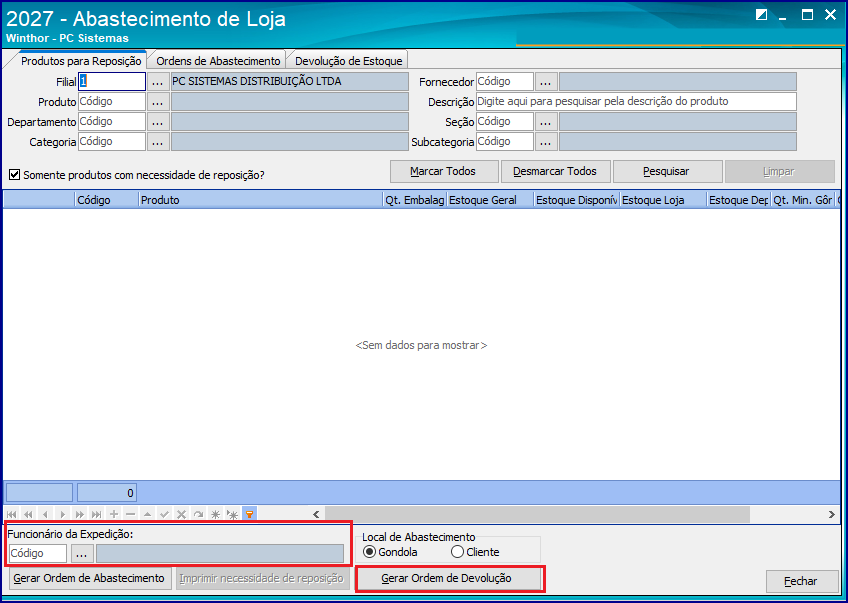Click the plus insert record icon
Image resolution: width=848 pixels, height=603 pixels.
[x=114, y=514]
